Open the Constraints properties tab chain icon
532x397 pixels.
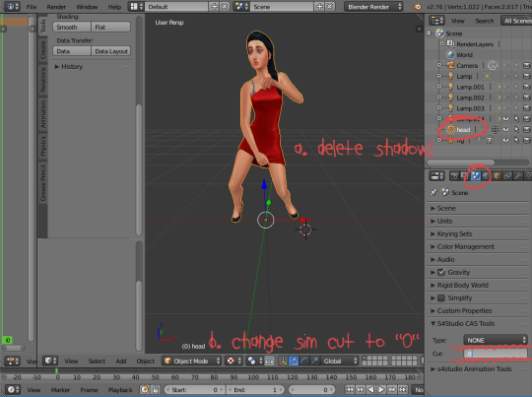coord(507,175)
